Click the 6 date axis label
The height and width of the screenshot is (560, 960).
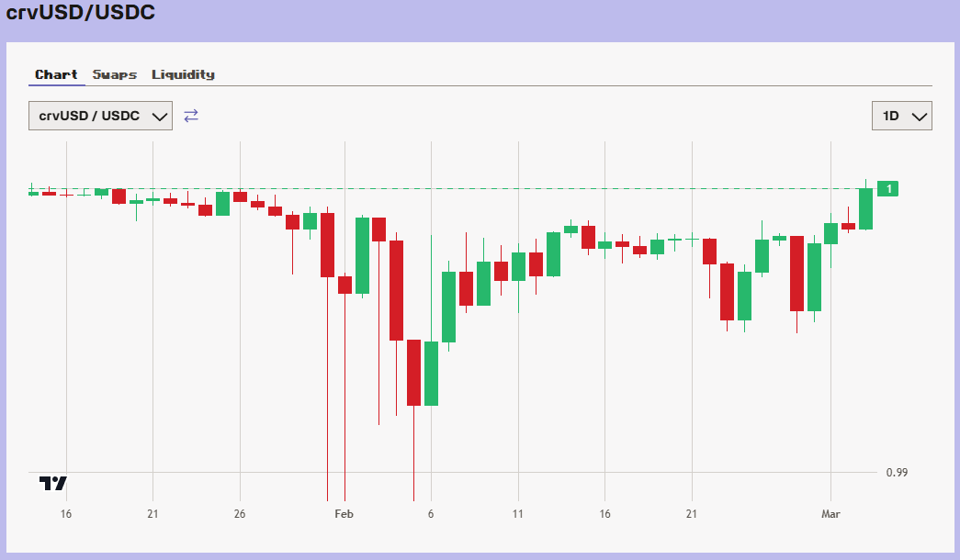(431, 514)
